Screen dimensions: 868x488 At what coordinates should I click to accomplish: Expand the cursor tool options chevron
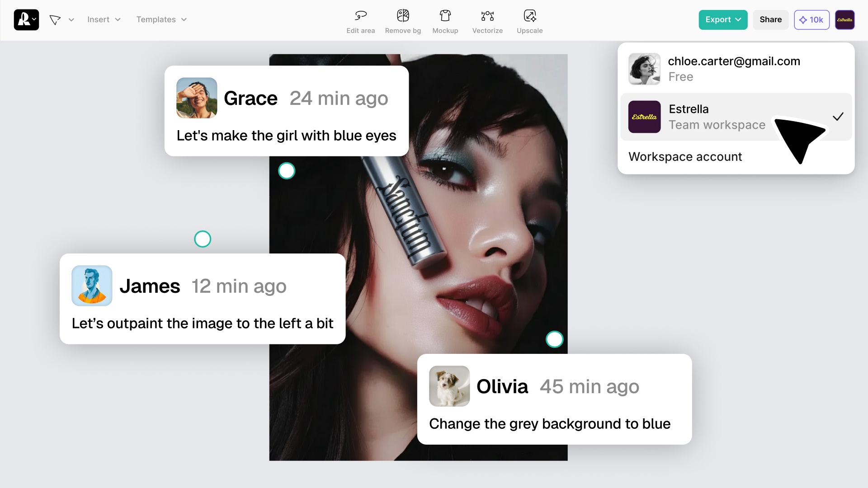[71, 20]
